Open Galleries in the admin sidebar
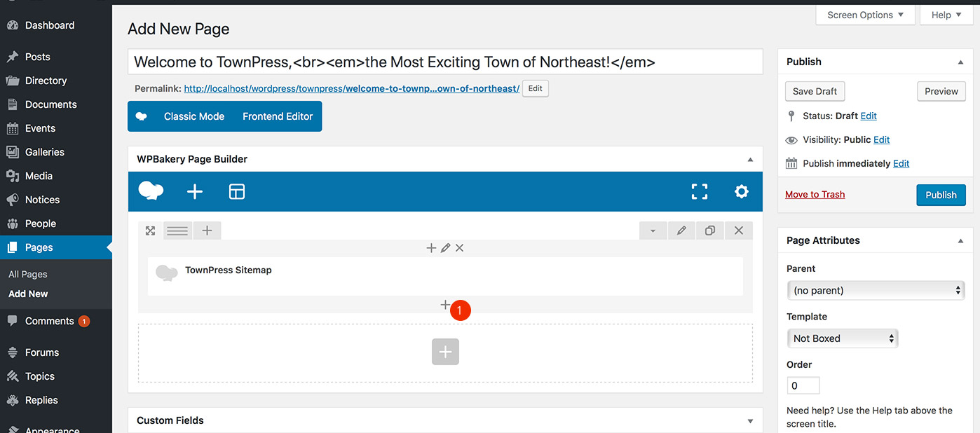Screen dimensions: 980x433 (45, 152)
